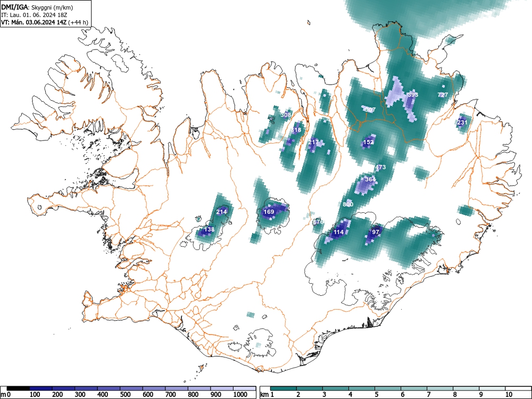Click the visibility value 473 on the map

pyautogui.click(x=380, y=167)
